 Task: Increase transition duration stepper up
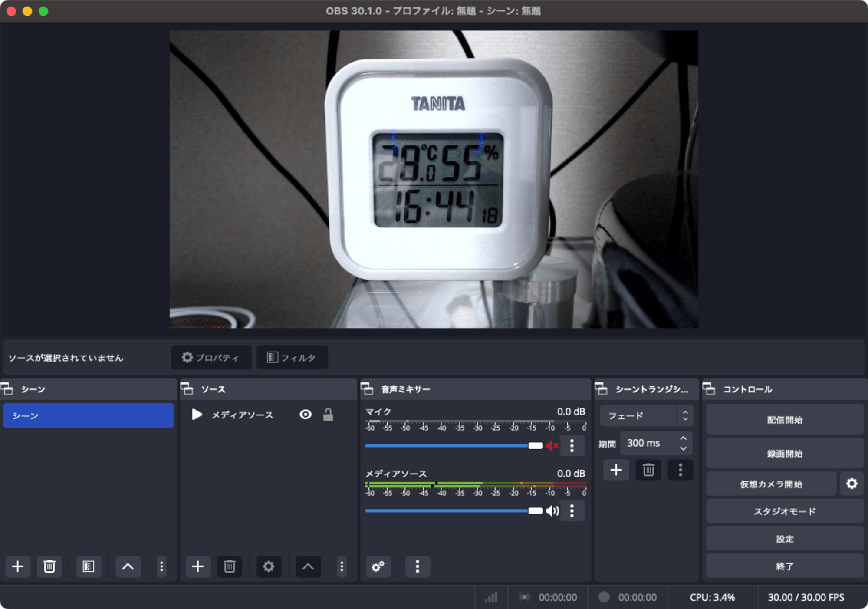pos(684,438)
